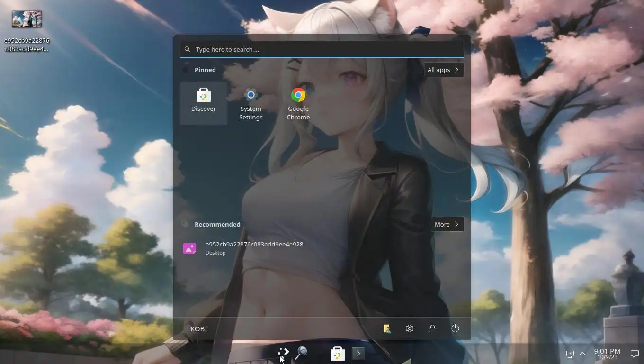644x364 pixels.
Task: Open power options in menu footer
Action: click(455, 328)
